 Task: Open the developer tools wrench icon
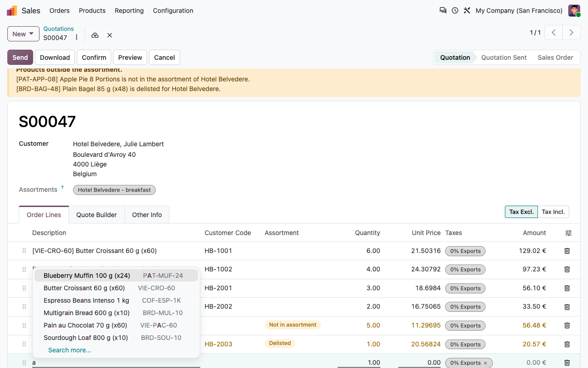pos(467,10)
